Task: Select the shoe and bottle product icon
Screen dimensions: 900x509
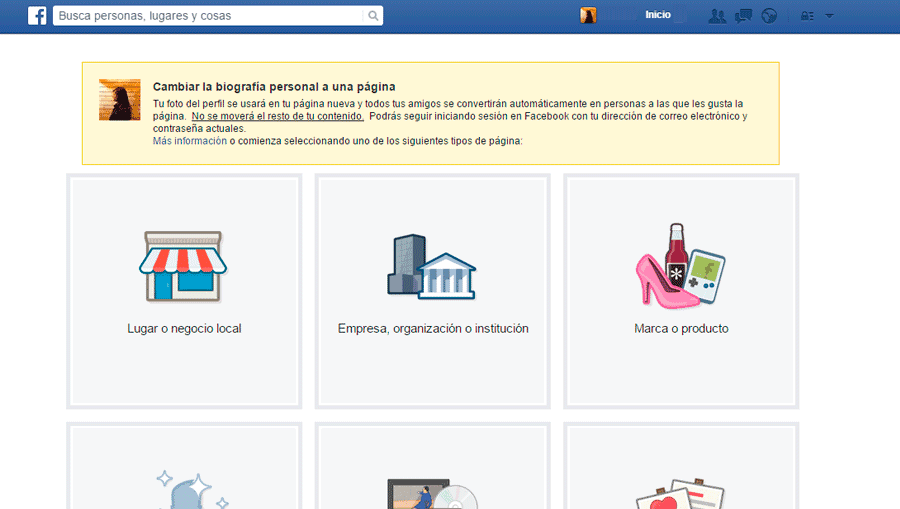Action: tap(680, 266)
